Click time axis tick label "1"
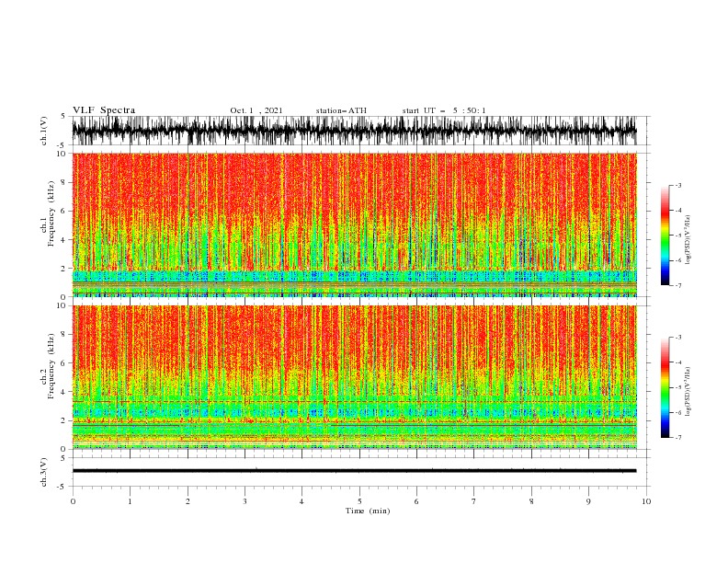Screen dimensions: 728x563 pos(130,501)
